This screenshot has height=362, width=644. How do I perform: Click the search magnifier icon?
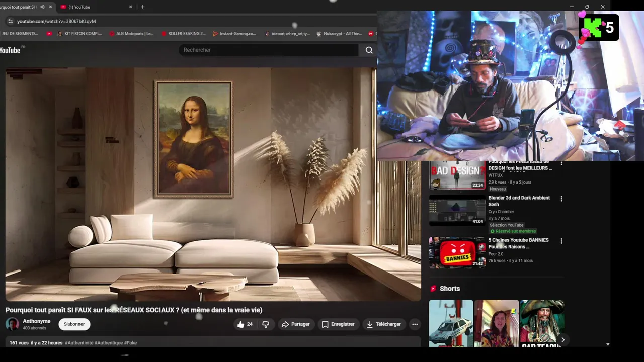coord(369,50)
